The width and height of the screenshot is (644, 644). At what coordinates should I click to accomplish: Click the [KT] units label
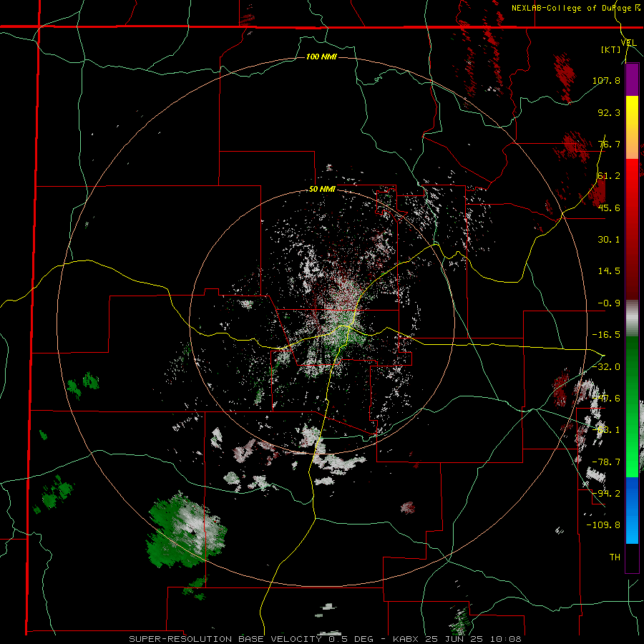point(611,49)
